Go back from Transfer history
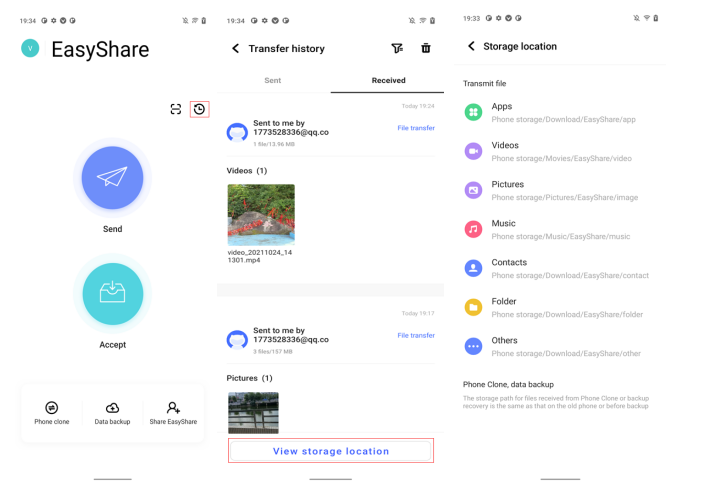The image size is (723, 499). 236,48
